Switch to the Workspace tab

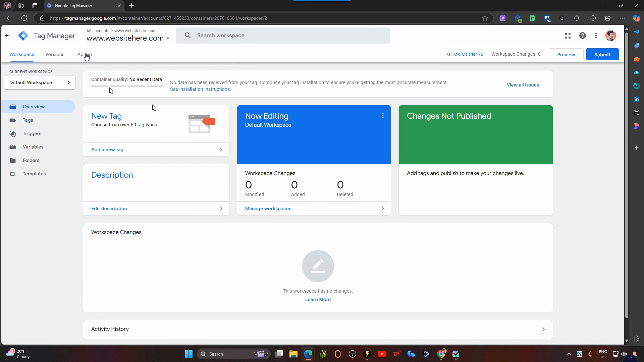(22, 54)
